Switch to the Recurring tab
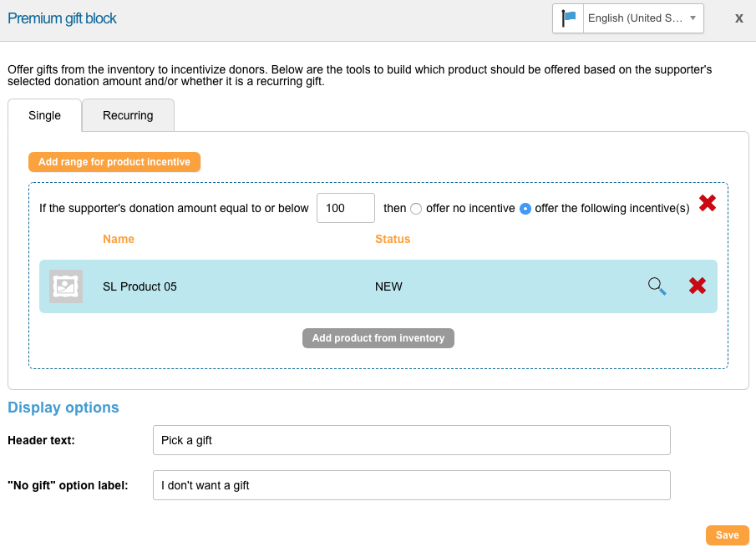Screen dimensions: 756x552 pyautogui.click(x=128, y=115)
